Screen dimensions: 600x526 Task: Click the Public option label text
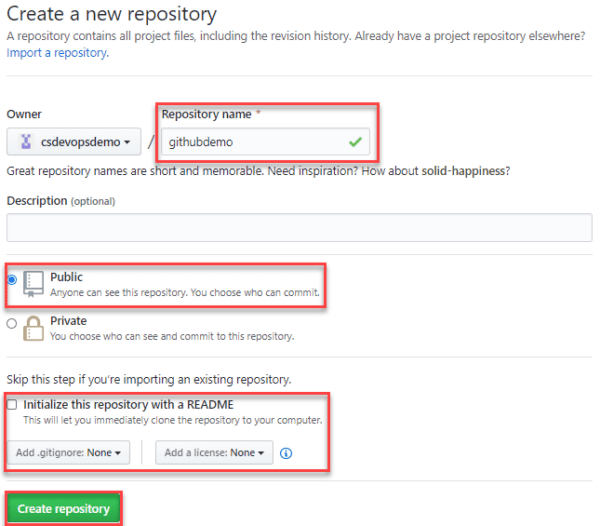pyautogui.click(x=66, y=277)
